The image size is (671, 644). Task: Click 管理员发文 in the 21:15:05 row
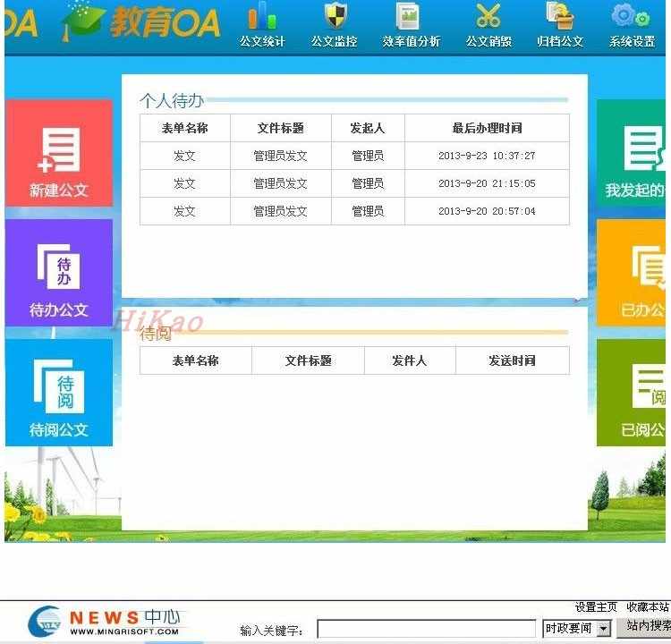tap(280, 183)
